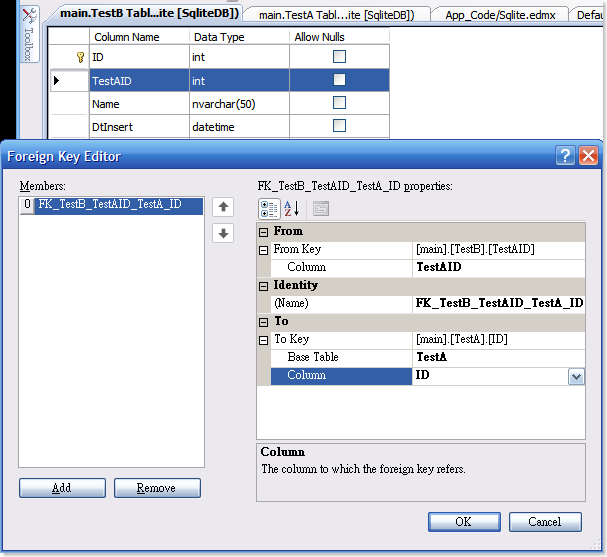Click the row selector arrow for TestAID
Screen dimensions: 607x557
tap(57, 81)
